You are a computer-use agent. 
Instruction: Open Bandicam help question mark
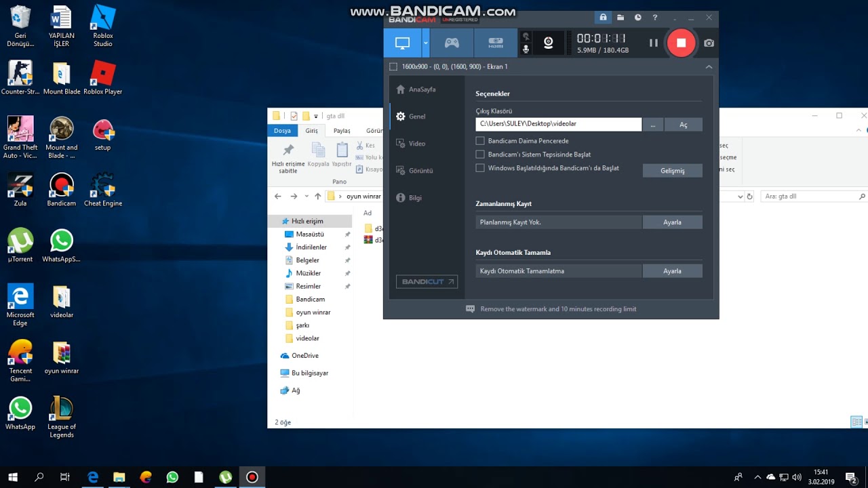(x=655, y=18)
